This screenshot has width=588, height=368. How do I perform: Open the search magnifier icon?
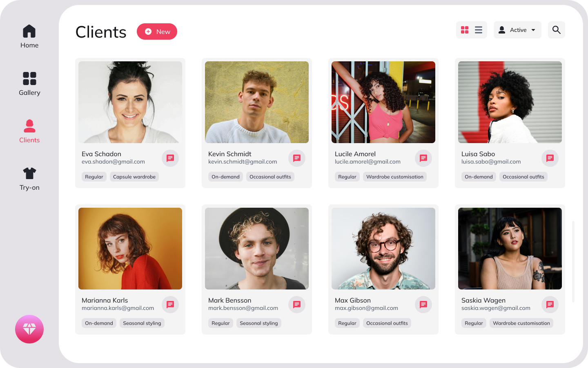(556, 30)
